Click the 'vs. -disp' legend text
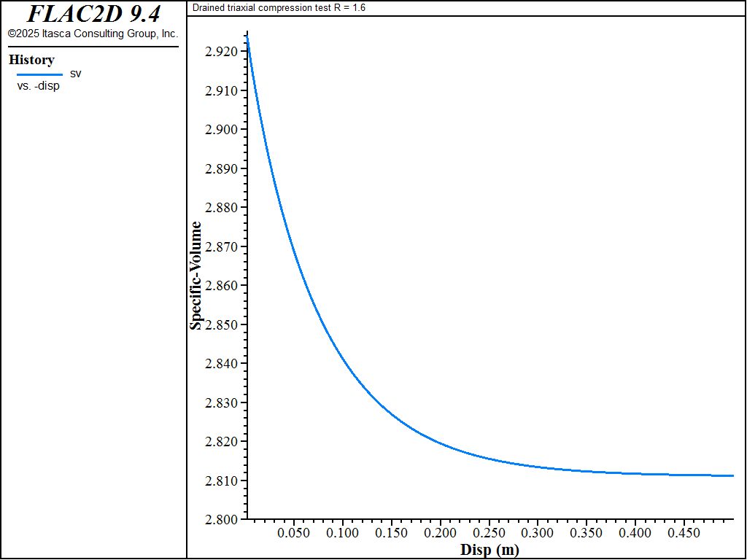 tap(38, 86)
